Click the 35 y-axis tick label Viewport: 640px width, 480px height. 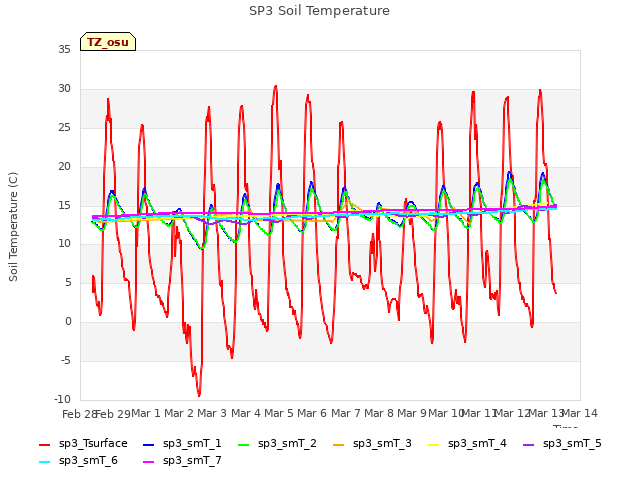pos(64,50)
